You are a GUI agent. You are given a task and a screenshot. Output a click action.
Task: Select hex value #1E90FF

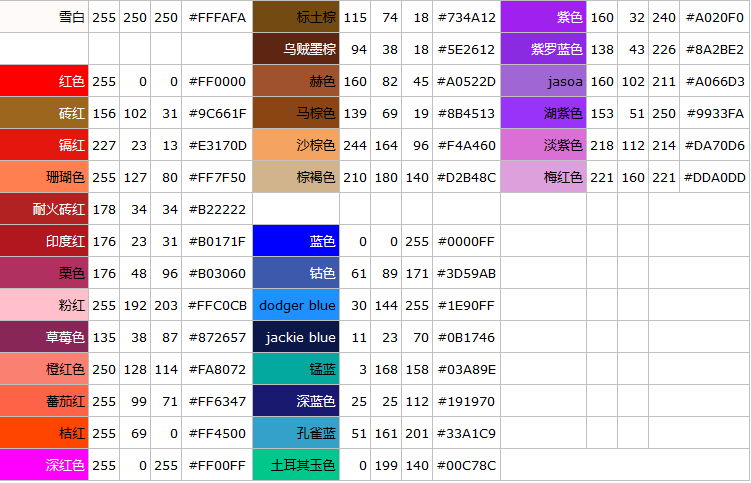pyautogui.click(x=467, y=306)
